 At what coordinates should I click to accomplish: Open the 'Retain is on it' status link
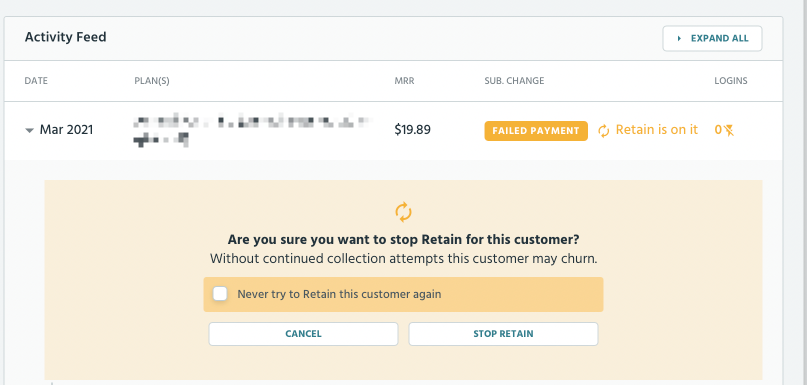[x=657, y=130]
